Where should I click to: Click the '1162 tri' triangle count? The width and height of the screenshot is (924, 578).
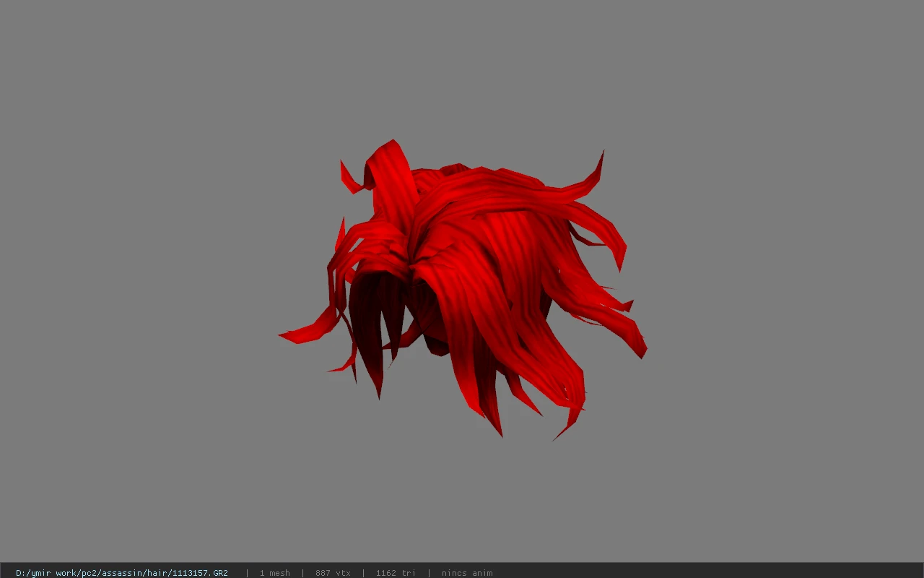(x=396, y=573)
